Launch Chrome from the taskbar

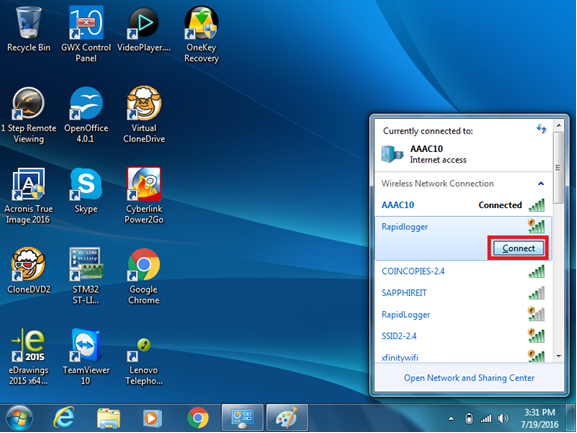coord(198,418)
